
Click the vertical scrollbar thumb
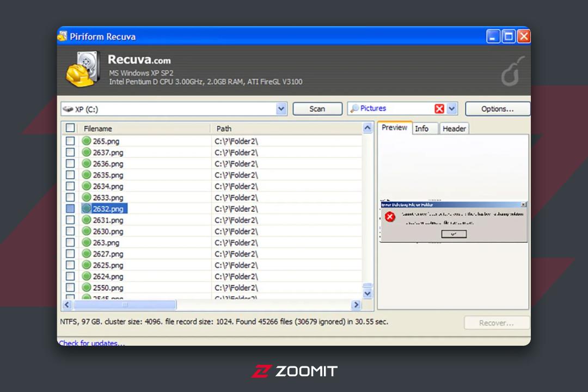coord(367,285)
